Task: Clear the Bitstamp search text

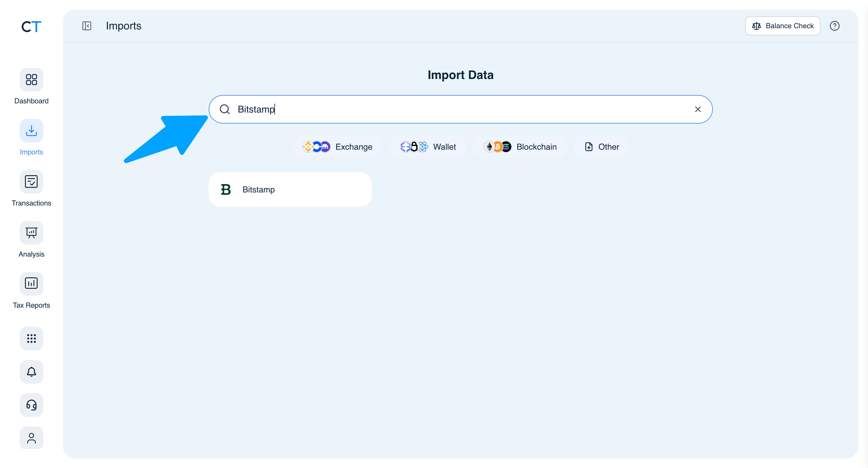Action: tap(697, 109)
